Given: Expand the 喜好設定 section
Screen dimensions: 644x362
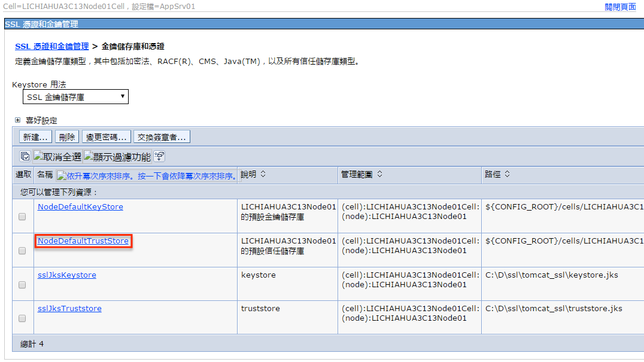Looking at the screenshot, I should [18, 120].
